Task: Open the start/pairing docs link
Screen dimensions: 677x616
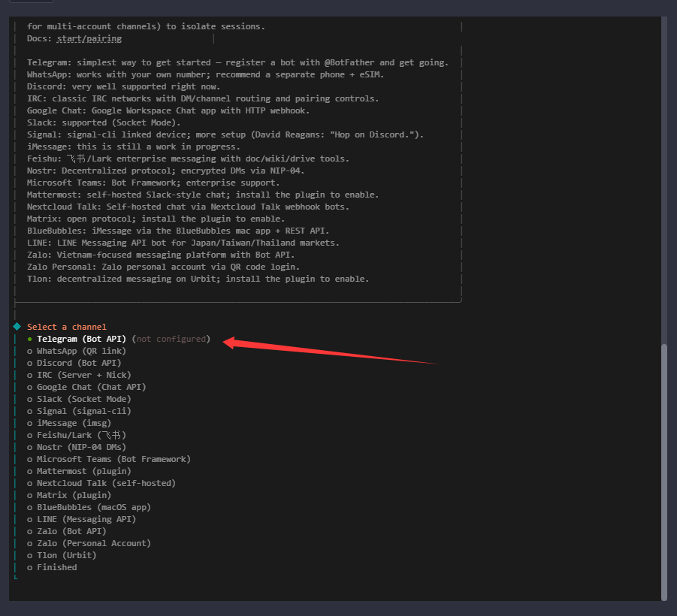Action: (x=89, y=38)
